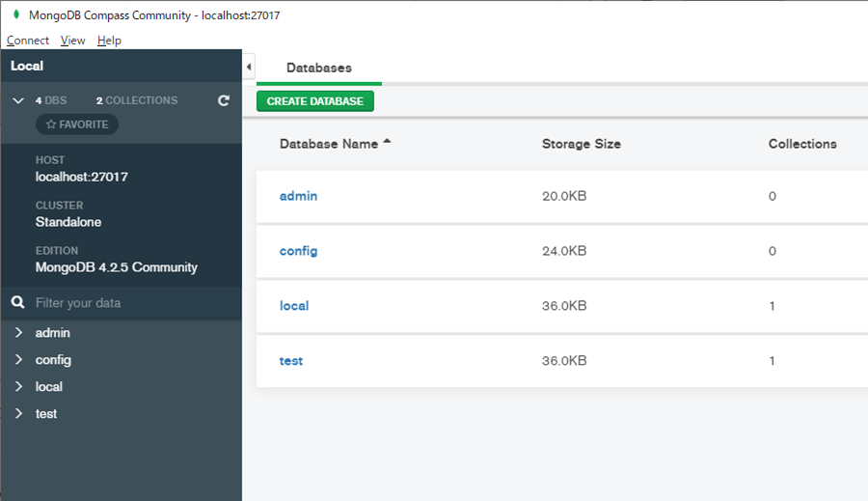Viewport: 868px width, 501px height.
Task: Sort by the Storage Size column header
Action: (x=582, y=144)
